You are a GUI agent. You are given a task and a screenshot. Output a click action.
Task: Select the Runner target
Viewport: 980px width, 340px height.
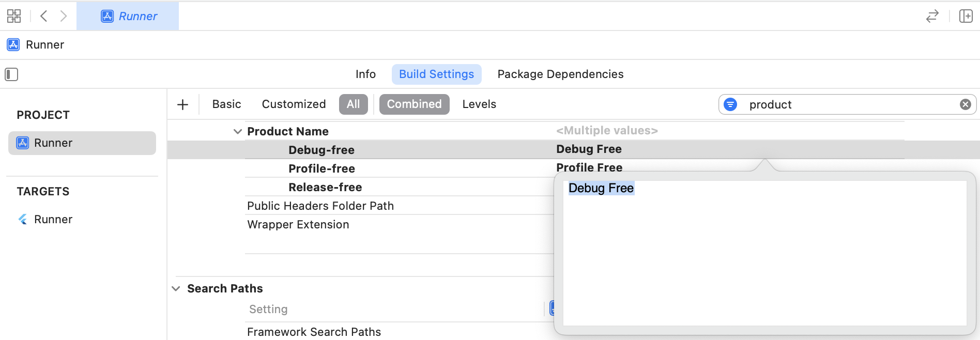tap(53, 220)
